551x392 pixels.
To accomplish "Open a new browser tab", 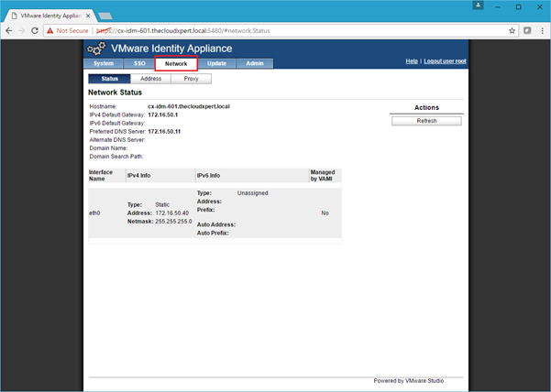I will tap(105, 16).
